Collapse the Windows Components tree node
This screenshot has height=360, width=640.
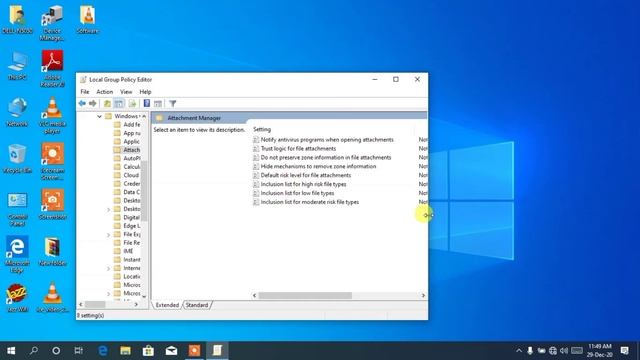tap(99, 116)
